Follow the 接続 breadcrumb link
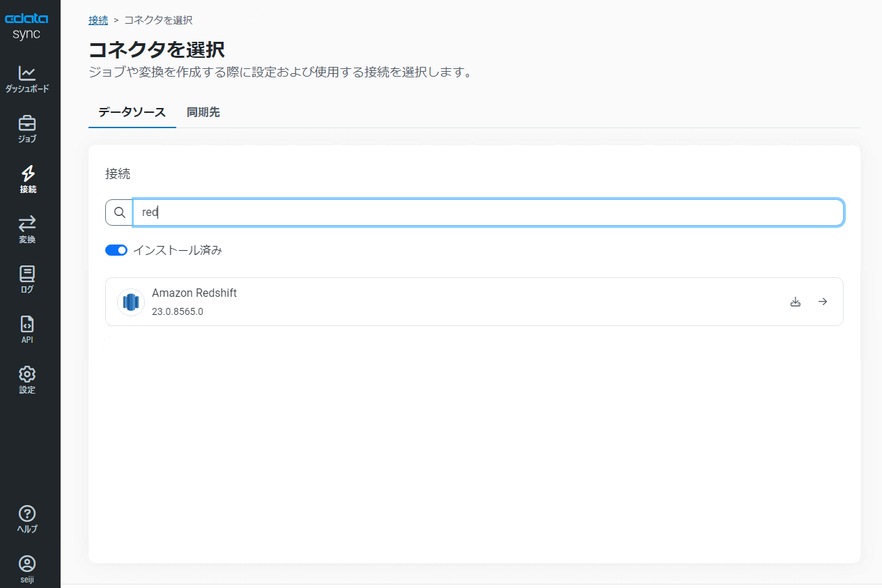Screen dimensions: 882x588 tap(98, 20)
